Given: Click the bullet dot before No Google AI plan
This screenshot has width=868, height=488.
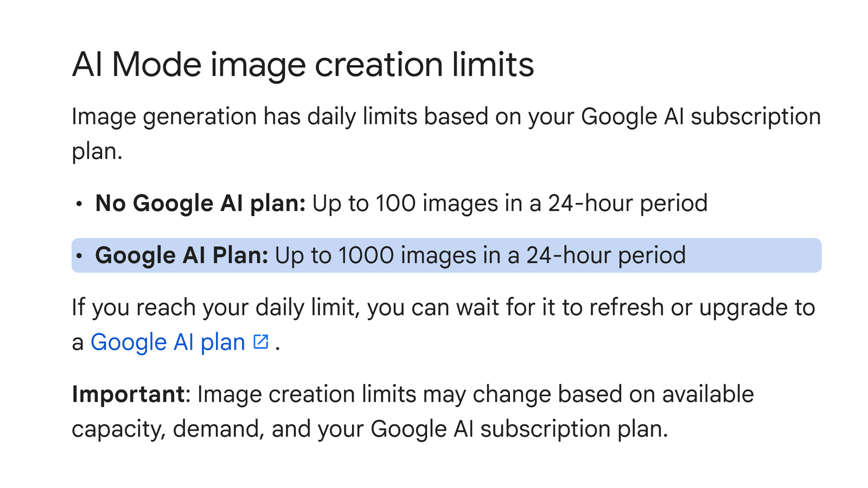Looking at the screenshot, I should (x=79, y=204).
